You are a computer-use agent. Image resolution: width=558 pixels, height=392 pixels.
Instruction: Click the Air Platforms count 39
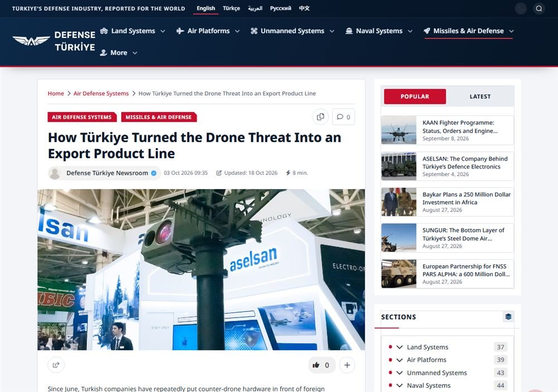[x=501, y=360]
